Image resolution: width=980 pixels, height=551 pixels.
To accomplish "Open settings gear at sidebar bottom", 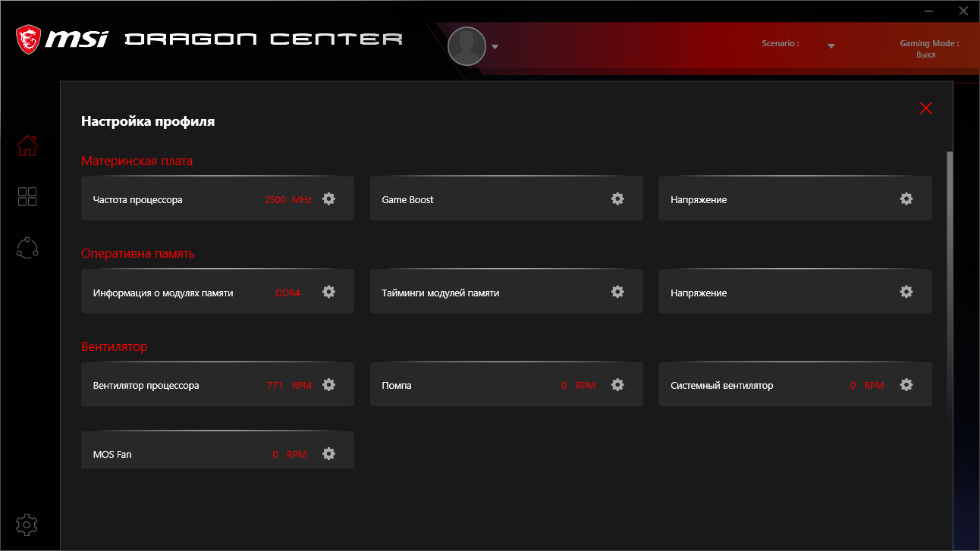I will coord(27,524).
